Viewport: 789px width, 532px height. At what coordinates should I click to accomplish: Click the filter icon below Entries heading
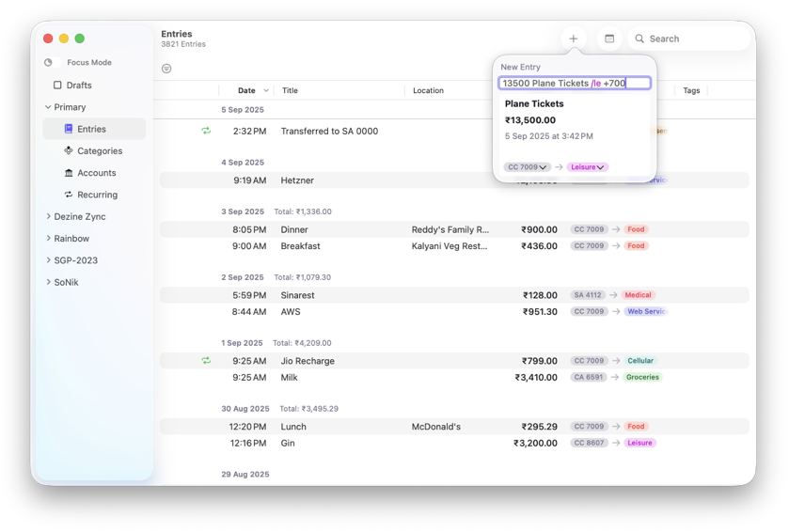[166, 69]
